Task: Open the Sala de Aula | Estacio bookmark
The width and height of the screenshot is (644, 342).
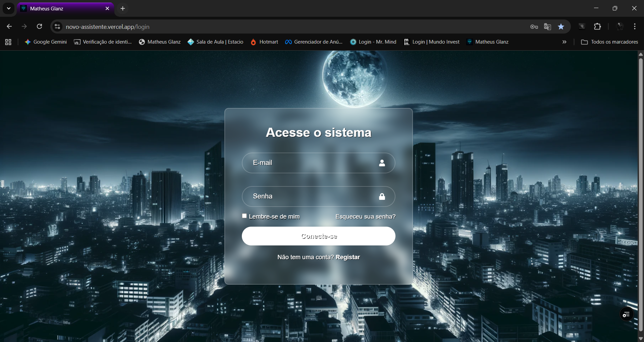Action: (x=215, y=42)
